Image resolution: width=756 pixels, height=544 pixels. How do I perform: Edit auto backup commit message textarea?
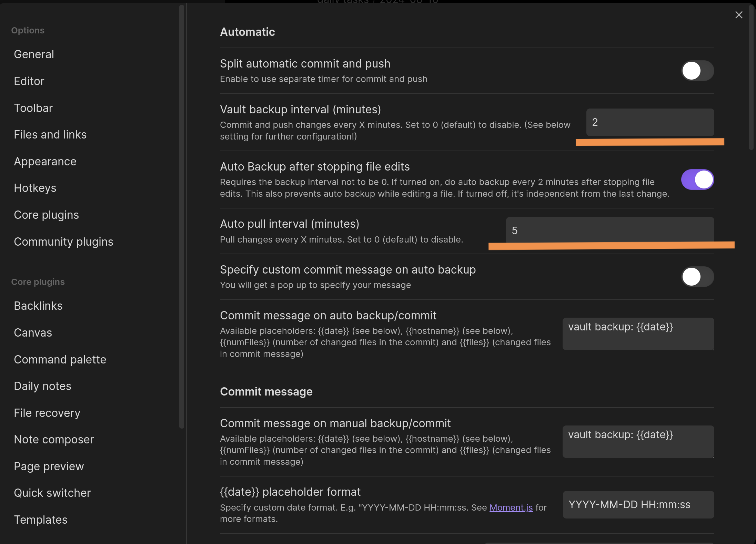tap(638, 333)
